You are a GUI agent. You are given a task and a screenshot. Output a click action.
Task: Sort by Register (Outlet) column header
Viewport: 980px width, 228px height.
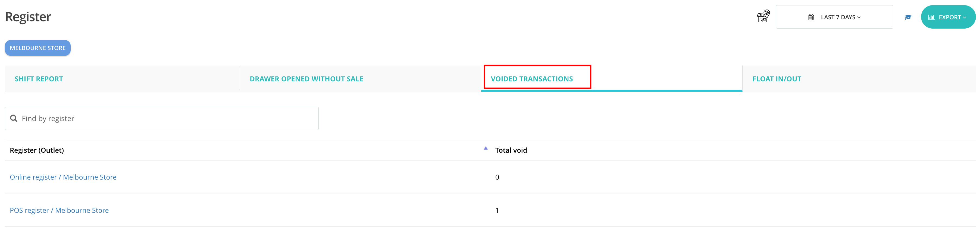click(37, 150)
